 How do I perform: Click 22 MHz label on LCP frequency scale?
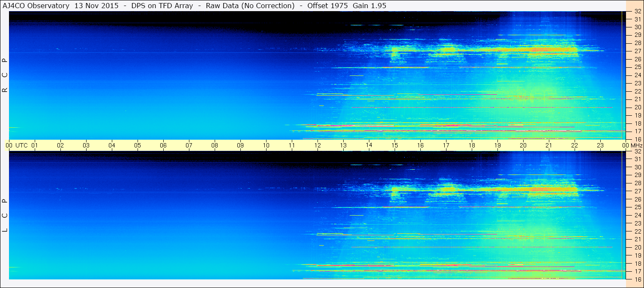coord(637,231)
